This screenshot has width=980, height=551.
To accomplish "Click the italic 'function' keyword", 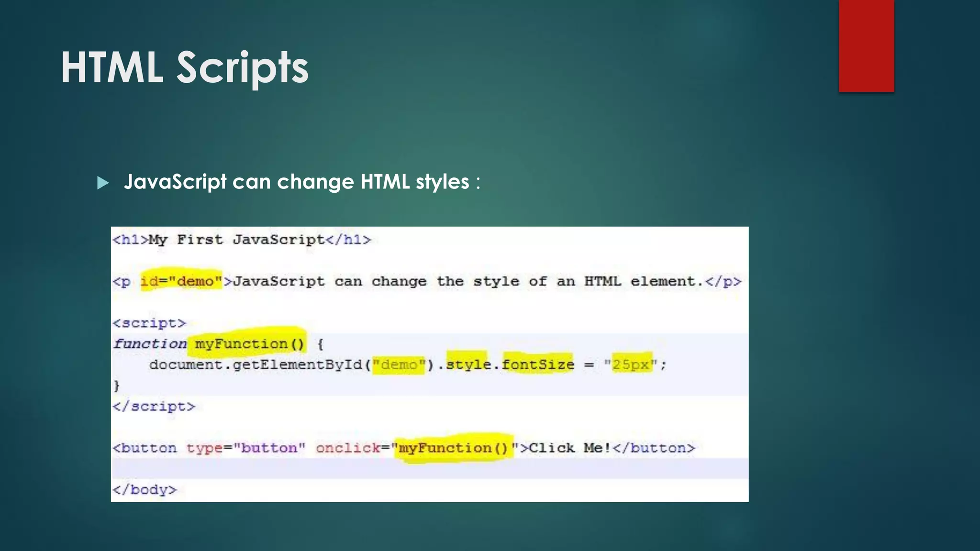I will (150, 343).
